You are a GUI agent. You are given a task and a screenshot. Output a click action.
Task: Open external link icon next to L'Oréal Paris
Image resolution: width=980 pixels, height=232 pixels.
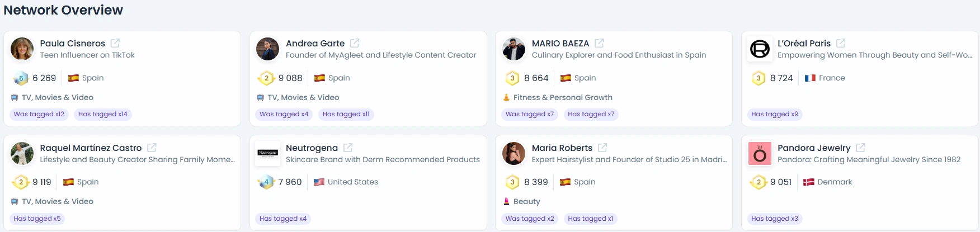click(x=841, y=43)
